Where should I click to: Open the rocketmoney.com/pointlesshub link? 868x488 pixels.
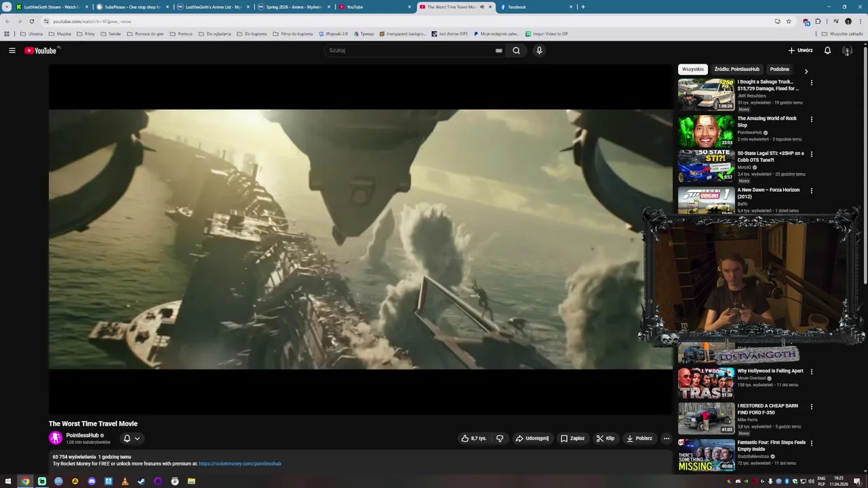(240, 464)
